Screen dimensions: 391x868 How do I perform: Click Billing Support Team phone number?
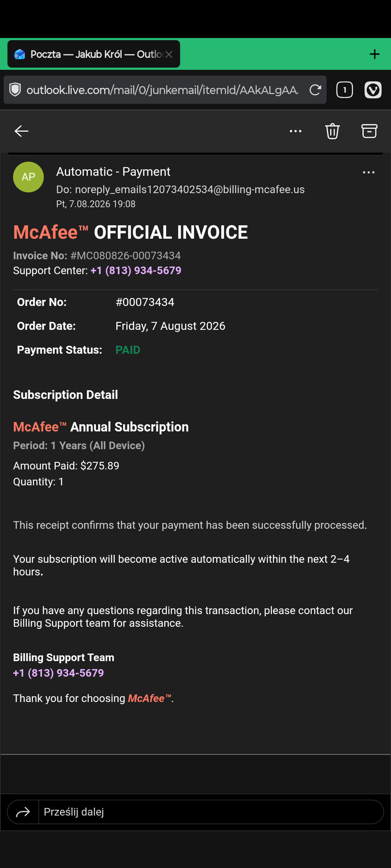(58, 673)
